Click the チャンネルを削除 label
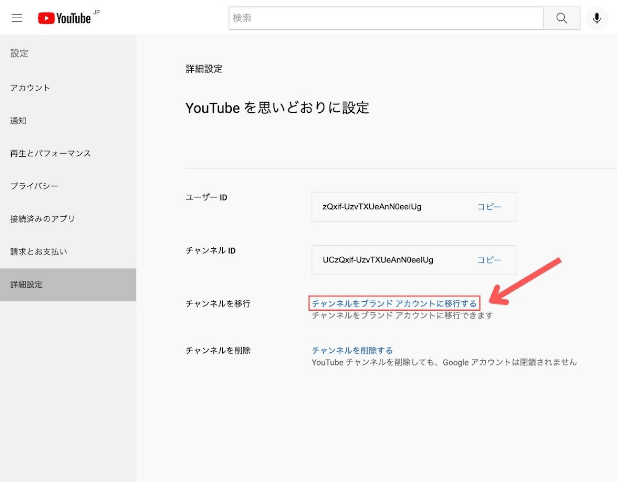The height and width of the screenshot is (484, 617). (x=218, y=350)
